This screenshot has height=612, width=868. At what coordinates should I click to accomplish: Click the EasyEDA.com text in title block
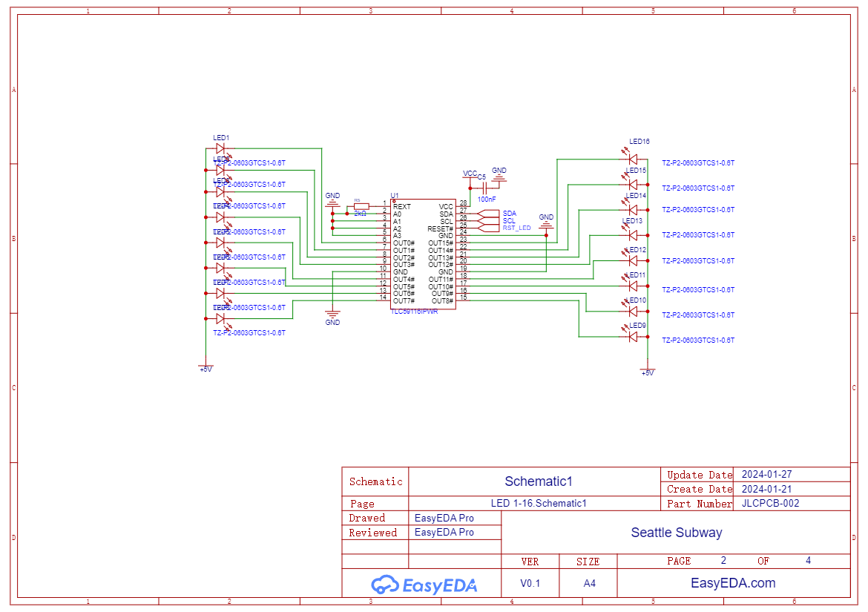click(733, 582)
